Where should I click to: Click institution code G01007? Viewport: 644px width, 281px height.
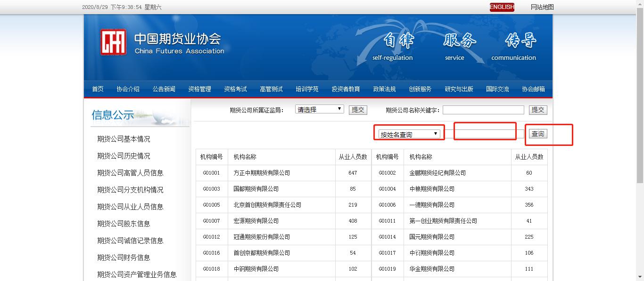click(x=212, y=221)
